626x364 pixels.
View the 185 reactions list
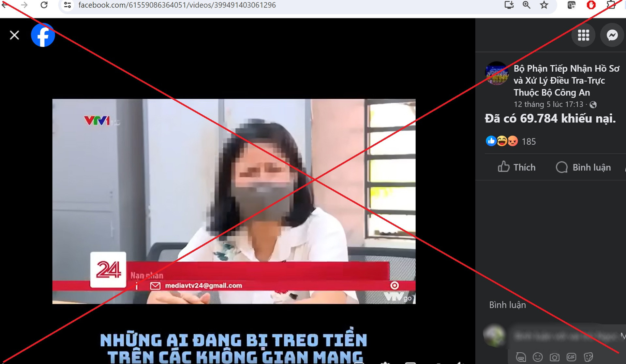tap(529, 141)
